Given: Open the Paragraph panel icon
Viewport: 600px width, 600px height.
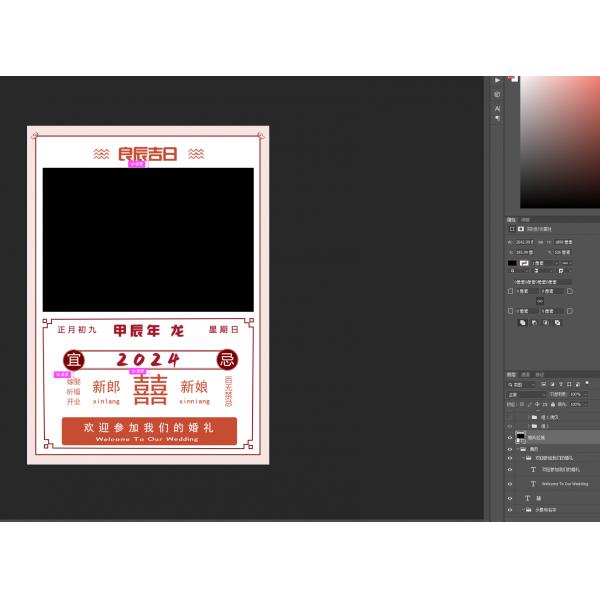Looking at the screenshot, I should [497, 118].
